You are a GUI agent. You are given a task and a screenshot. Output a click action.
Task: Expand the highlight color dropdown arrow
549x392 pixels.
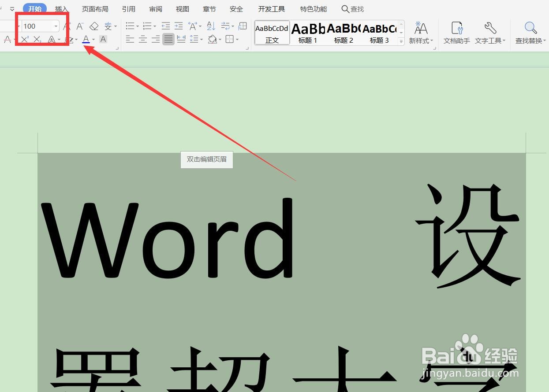click(76, 40)
